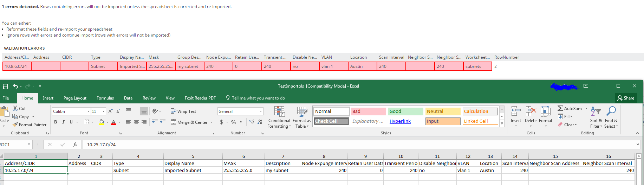
Task: Click the Cut scissors icon
Action: coord(15,108)
